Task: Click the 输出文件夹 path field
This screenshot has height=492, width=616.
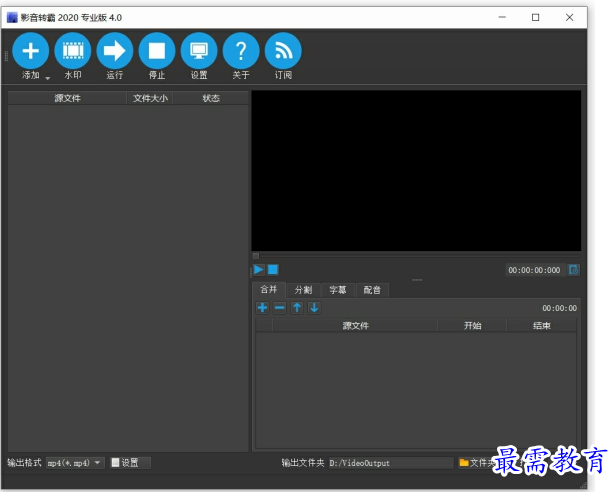Action: click(391, 463)
